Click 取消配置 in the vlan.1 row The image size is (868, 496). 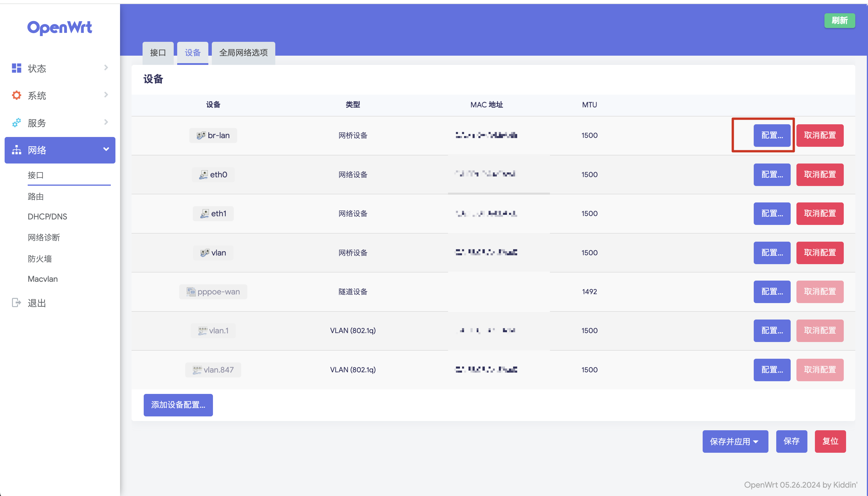820,331
